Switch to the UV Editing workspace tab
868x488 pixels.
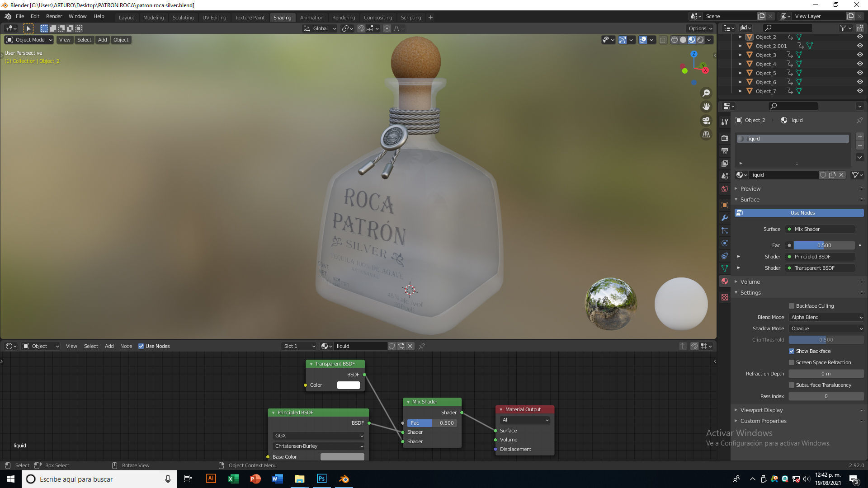214,18
